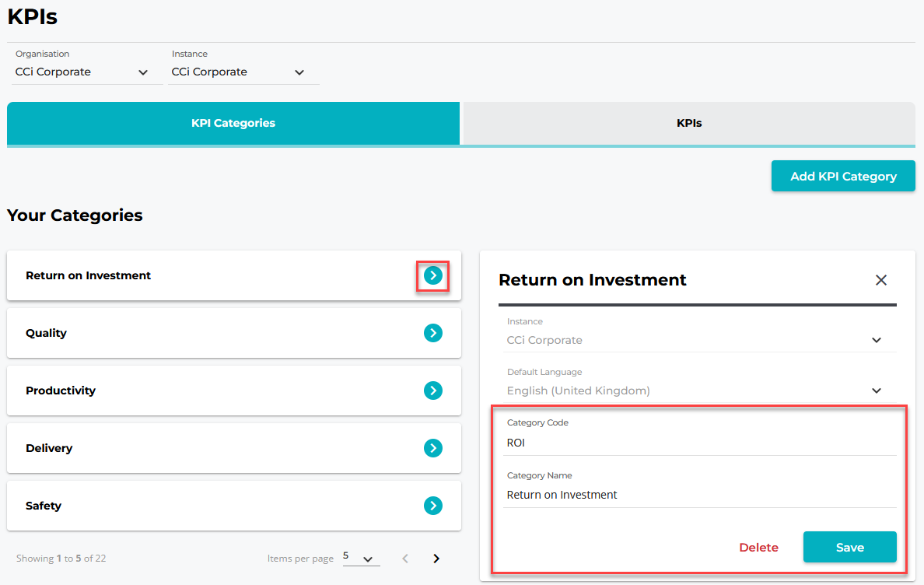Click the Delivery category arrow icon
Viewport: 924px width, 585px height.
(x=433, y=448)
